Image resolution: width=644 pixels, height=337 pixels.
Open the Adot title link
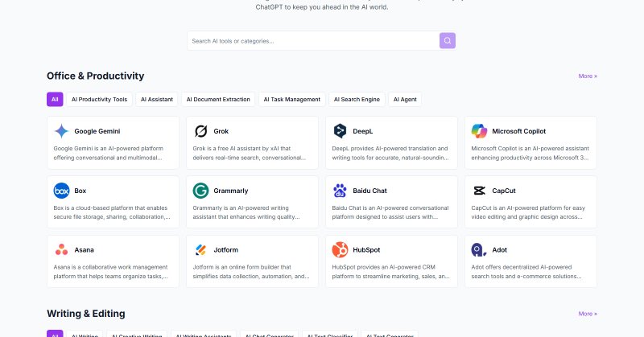click(499, 250)
